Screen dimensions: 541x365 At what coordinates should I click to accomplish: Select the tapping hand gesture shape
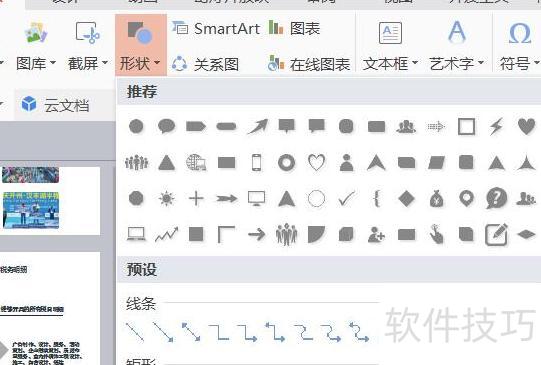pos(436,235)
